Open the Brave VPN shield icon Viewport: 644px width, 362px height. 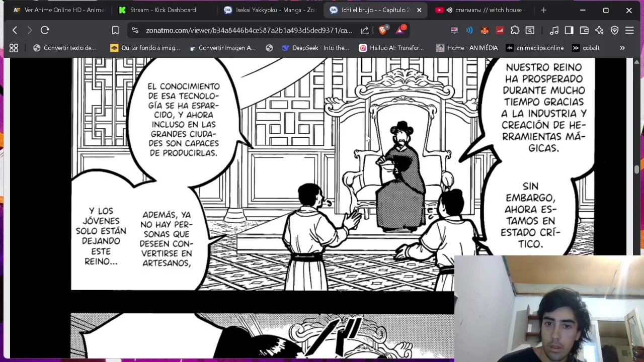[614, 30]
